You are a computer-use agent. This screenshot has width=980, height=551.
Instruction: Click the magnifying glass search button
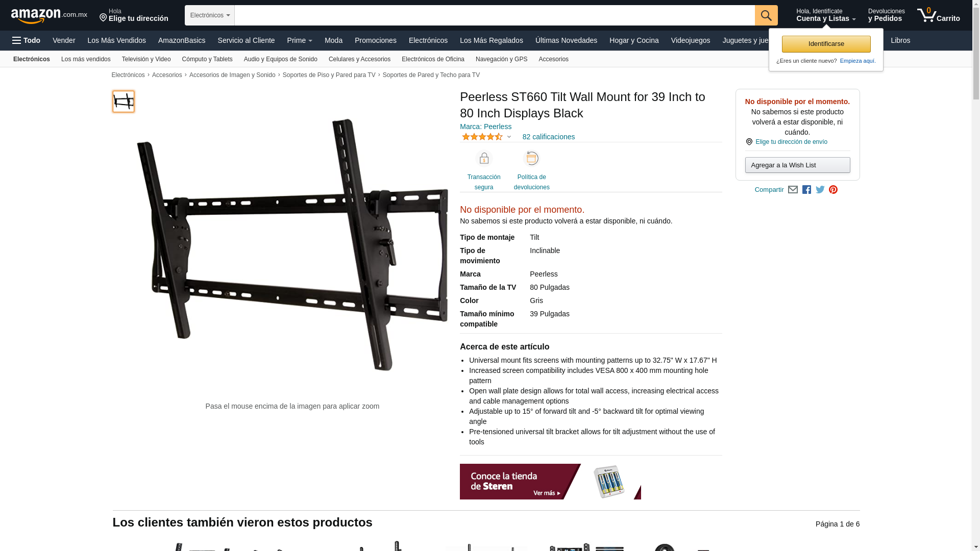(x=766, y=15)
